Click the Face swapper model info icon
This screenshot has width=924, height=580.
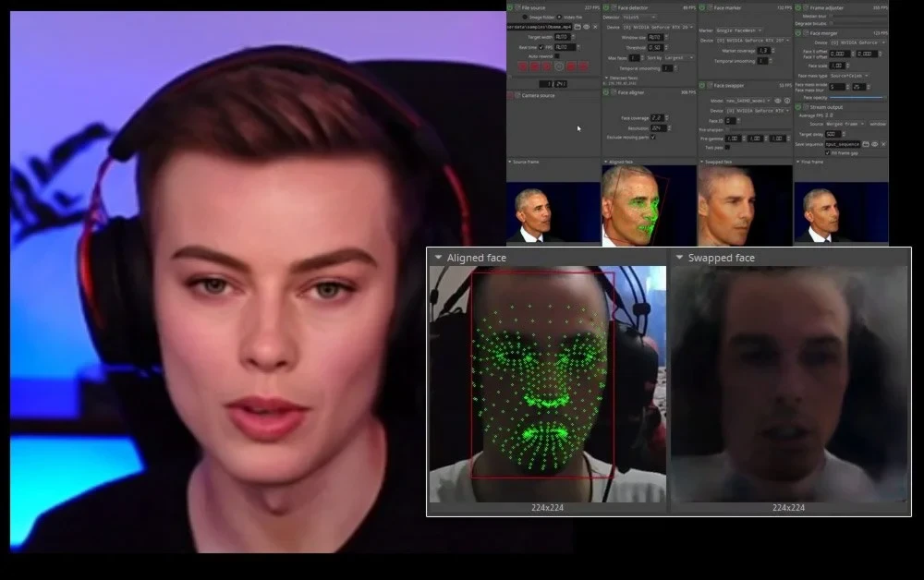(787, 101)
